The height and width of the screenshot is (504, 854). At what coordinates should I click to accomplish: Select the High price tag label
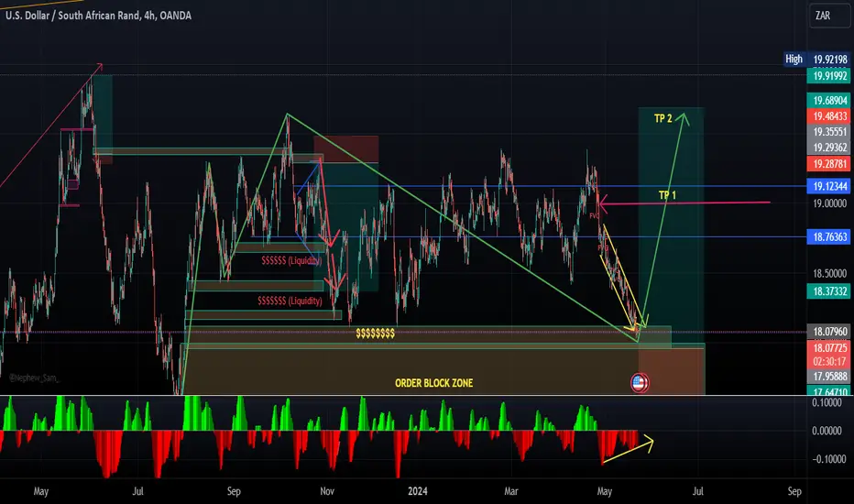coord(794,59)
